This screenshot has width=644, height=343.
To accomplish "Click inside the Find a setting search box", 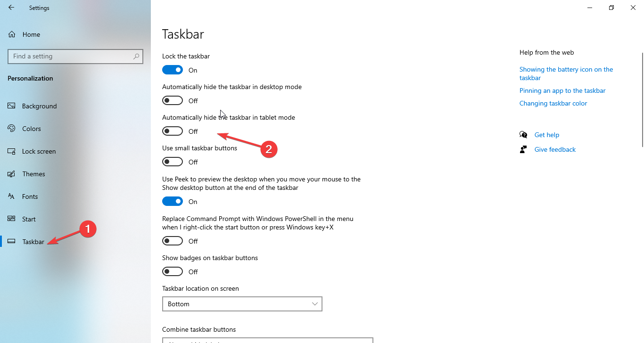I will tap(75, 56).
